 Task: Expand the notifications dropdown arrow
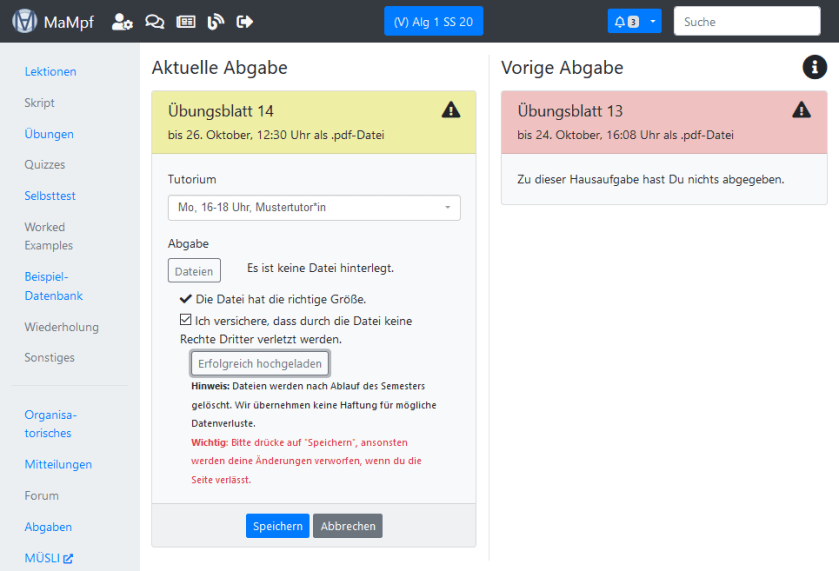click(x=652, y=21)
